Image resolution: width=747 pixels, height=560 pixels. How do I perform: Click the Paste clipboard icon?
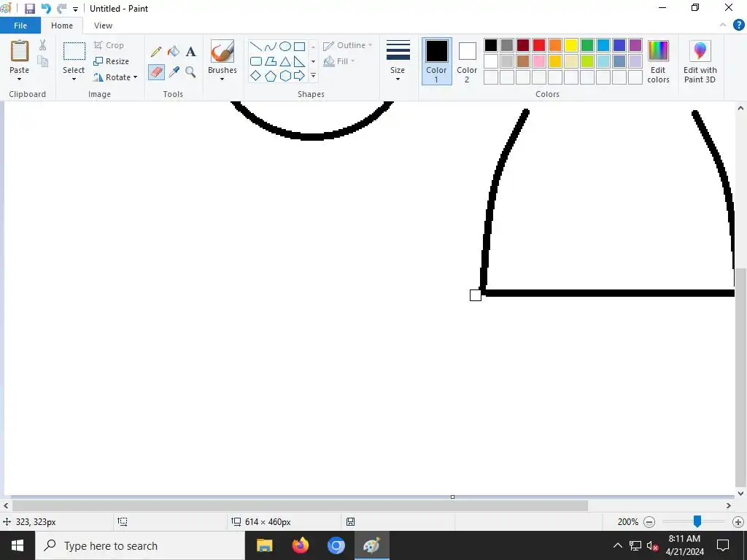pyautogui.click(x=20, y=51)
